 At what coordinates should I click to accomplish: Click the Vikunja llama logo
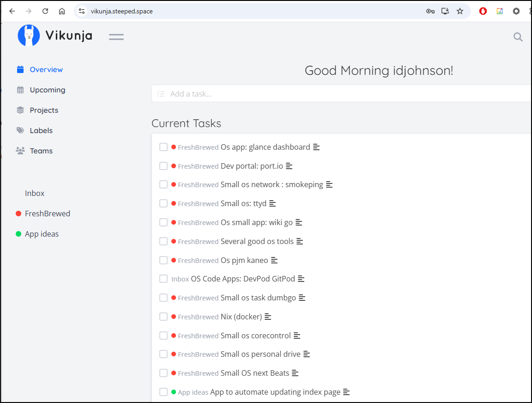[x=29, y=35]
